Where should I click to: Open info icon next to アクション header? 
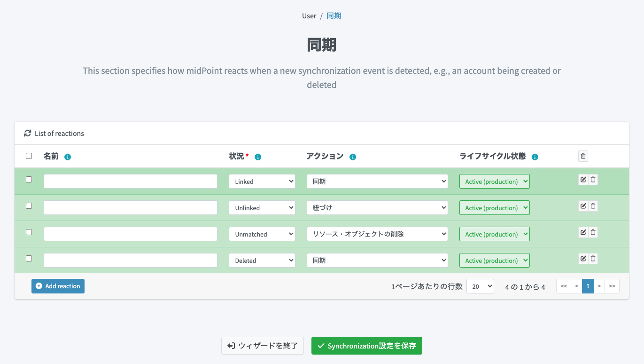353,157
